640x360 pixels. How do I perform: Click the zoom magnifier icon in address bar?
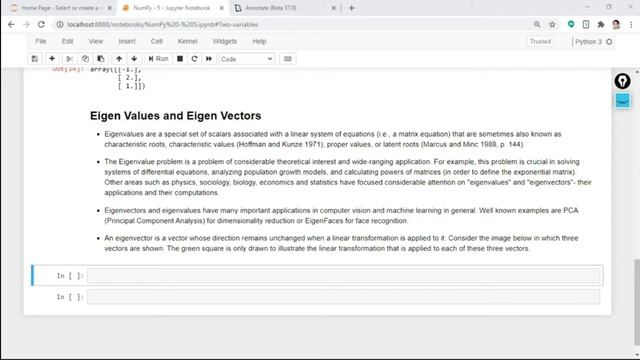click(x=537, y=24)
